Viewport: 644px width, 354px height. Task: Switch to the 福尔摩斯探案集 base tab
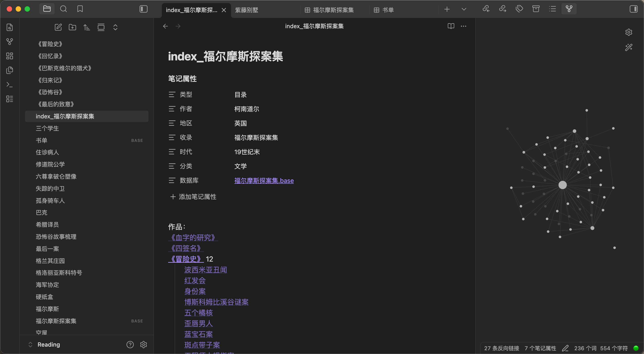pyautogui.click(x=335, y=10)
